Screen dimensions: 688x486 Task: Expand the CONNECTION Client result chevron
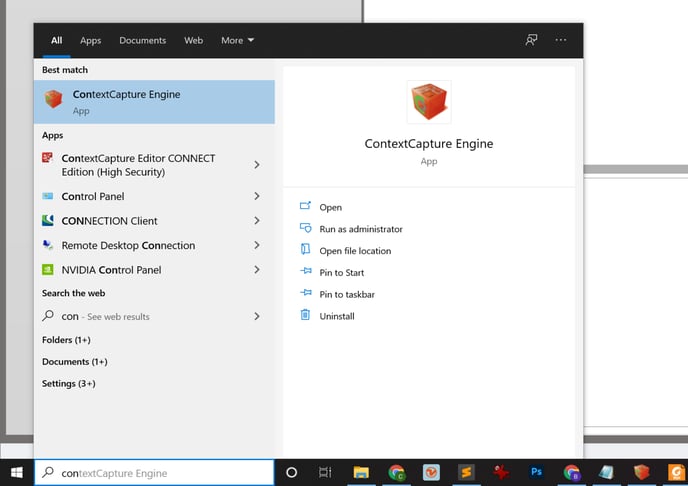(257, 221)
